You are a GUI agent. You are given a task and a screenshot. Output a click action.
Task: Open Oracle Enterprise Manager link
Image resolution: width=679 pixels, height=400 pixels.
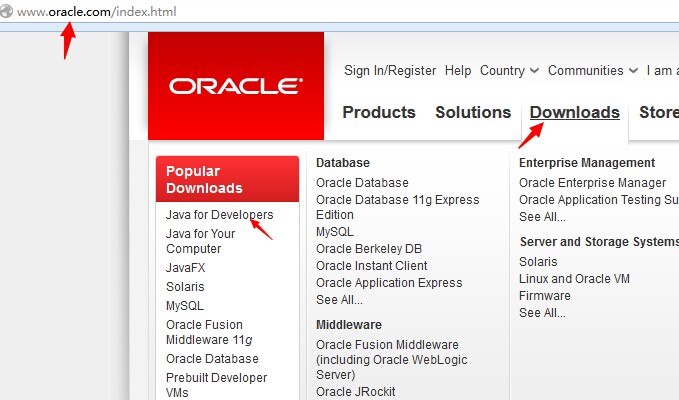click(592, 183)
